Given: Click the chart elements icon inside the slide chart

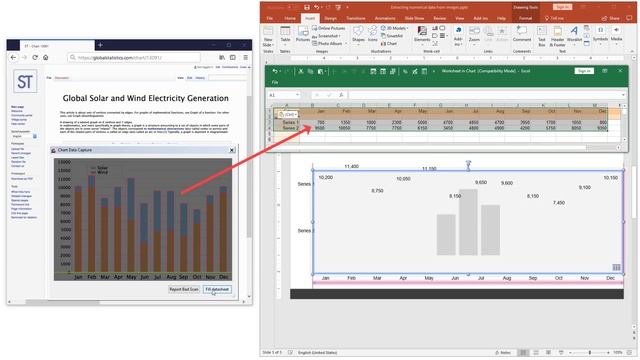Looking at the screenshot, I should coord(616,267).
